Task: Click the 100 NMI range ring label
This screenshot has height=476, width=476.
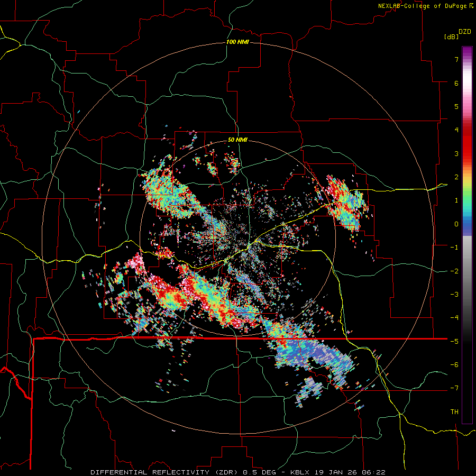Action: (x=237, y=42)
